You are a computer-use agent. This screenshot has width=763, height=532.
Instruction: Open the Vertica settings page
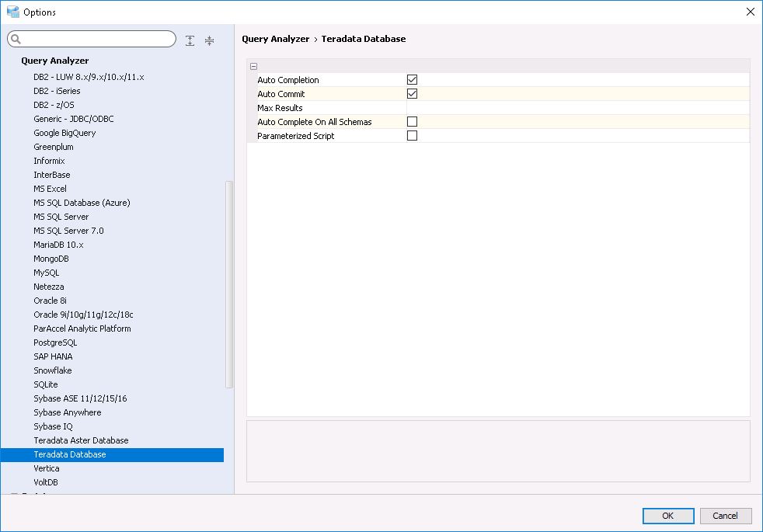click(47, 468)
